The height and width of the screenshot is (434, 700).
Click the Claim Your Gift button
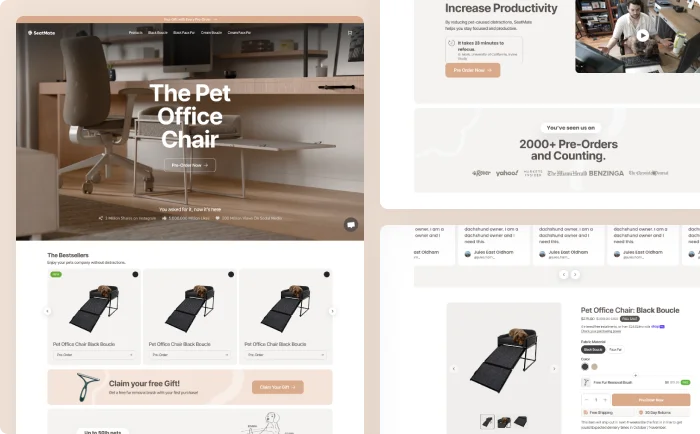278,387
